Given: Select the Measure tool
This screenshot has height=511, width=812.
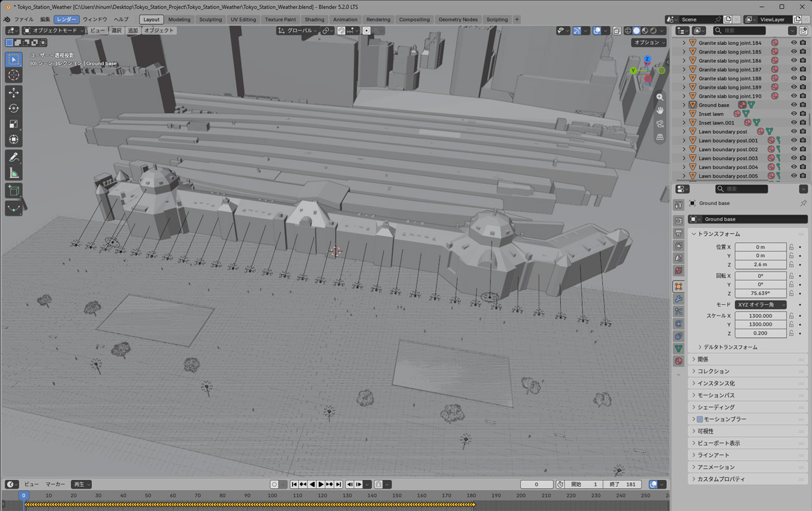Looking at the screenshot, I should (x=13, y=173).
